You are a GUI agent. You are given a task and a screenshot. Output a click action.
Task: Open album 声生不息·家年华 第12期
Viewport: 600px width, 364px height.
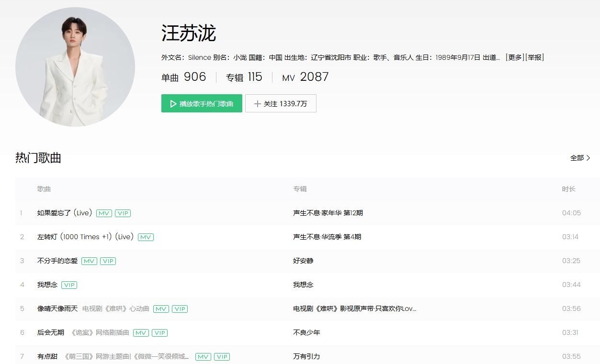coord(328,213)
